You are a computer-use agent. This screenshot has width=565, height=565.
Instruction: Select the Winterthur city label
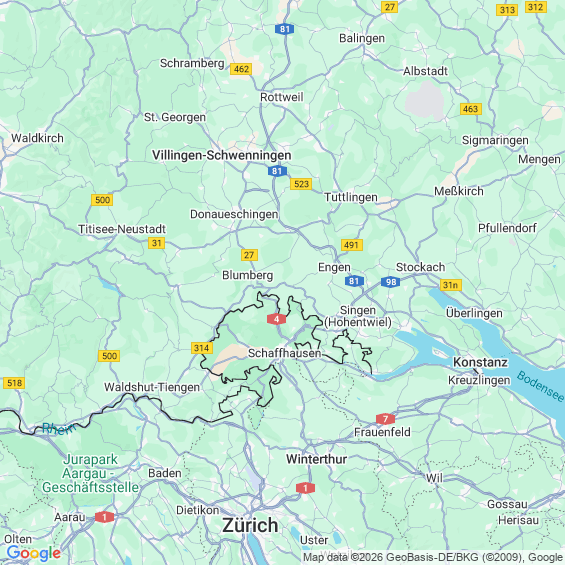click(316, 459)
